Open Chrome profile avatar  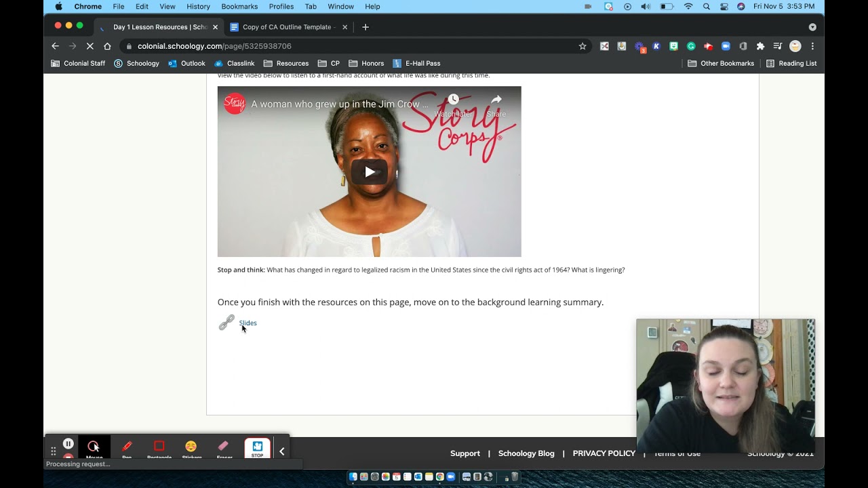pyautogui.click(x=795, y=46)
